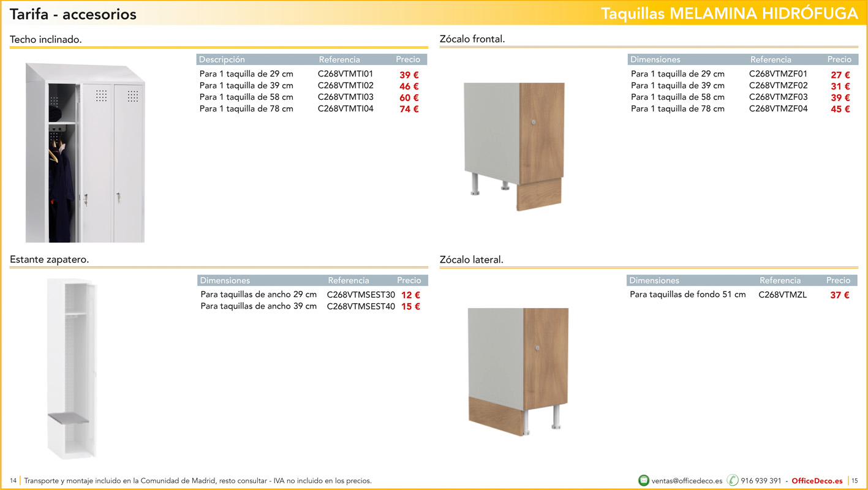Click the sloped-roof locker product image

[85, 153]
